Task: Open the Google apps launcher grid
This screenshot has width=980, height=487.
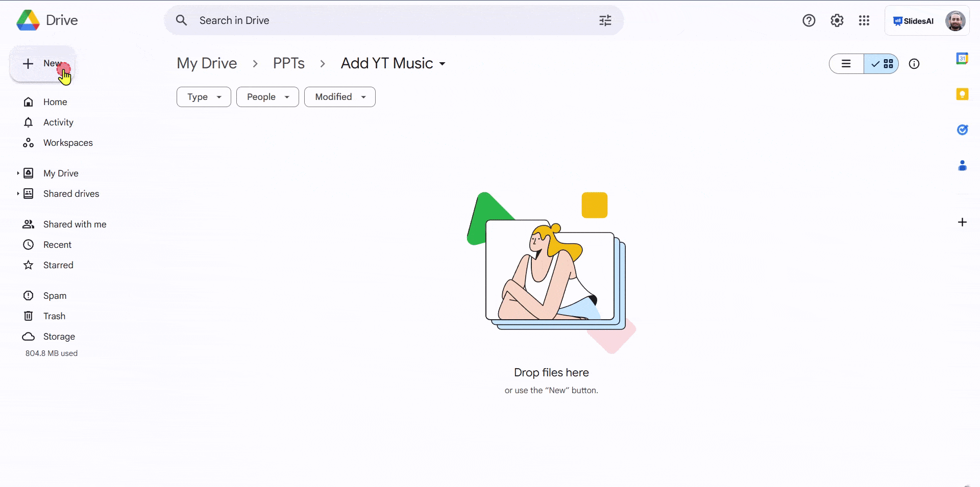Action: (x=864, y=20)
